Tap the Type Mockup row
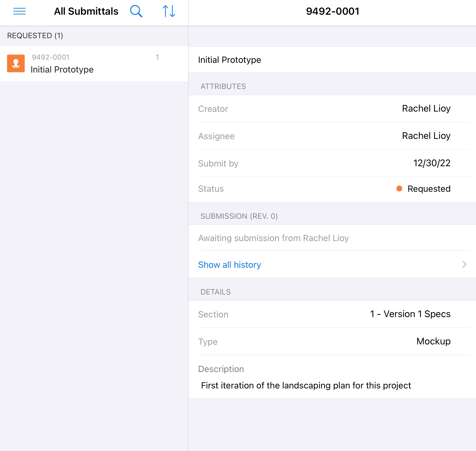476x451 pixels. coord(332,341)
